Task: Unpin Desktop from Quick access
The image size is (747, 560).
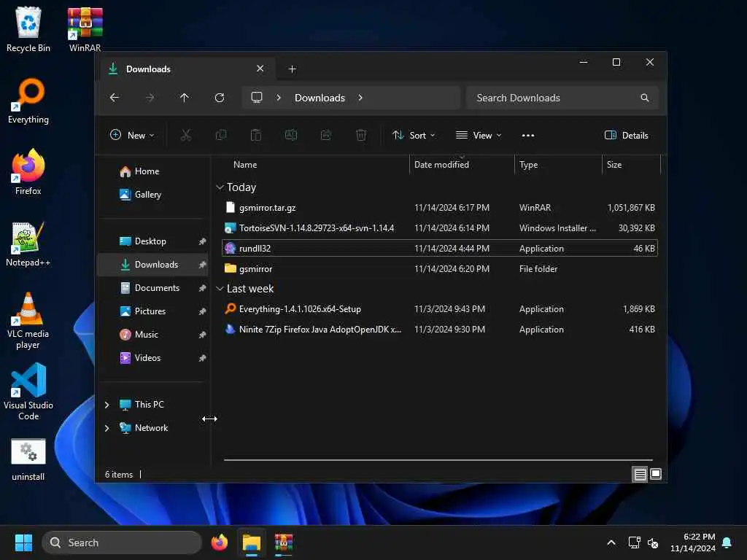Action: (x=203, y=241)
